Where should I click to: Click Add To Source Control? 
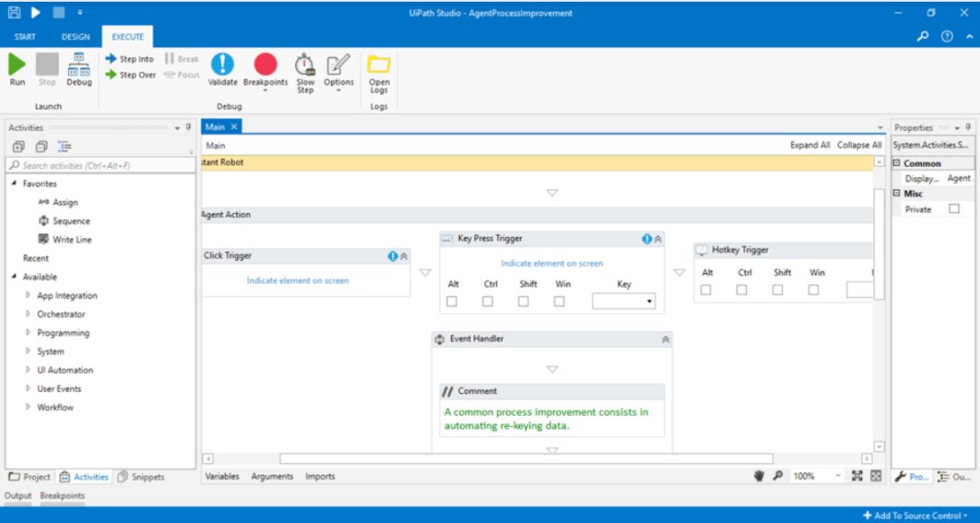click(915, 516)
